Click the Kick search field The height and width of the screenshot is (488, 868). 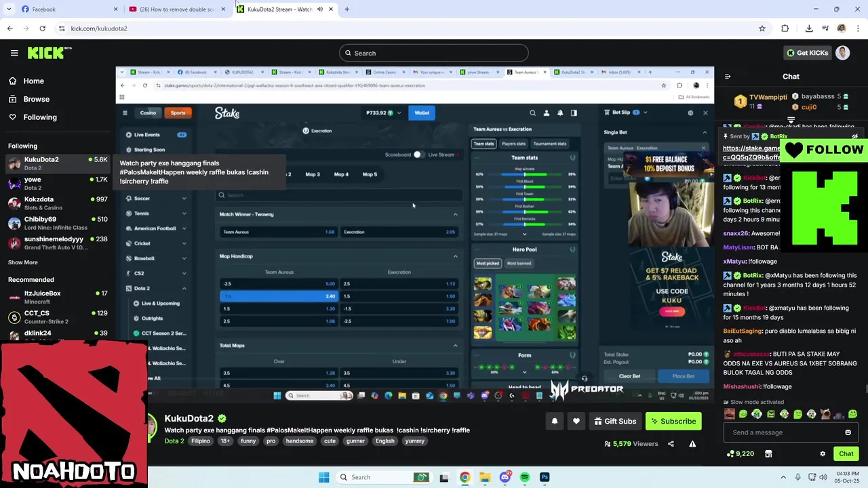[x=434, y=53]
